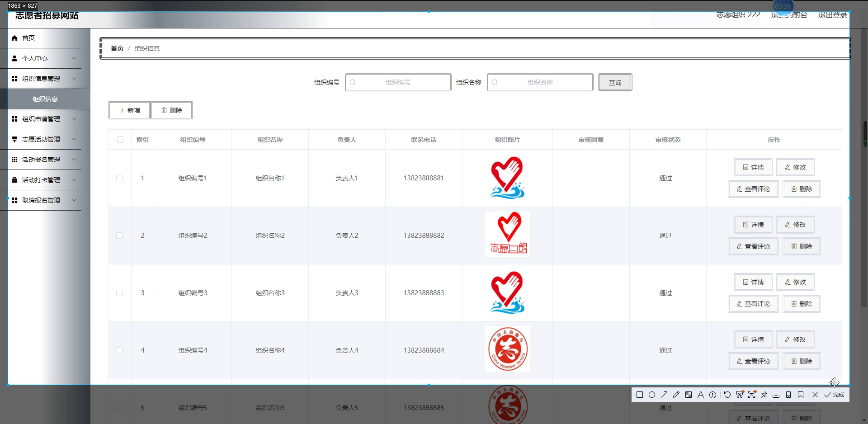868x424 pixels.
Task: Undo the last screenshot annotation
Action: tap(727, 395)
